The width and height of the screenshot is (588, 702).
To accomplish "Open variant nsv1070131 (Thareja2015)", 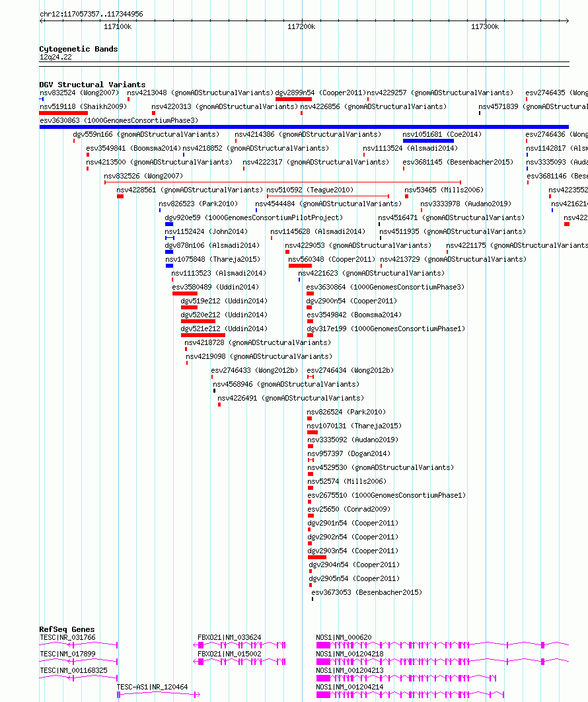I will point(354,426).
